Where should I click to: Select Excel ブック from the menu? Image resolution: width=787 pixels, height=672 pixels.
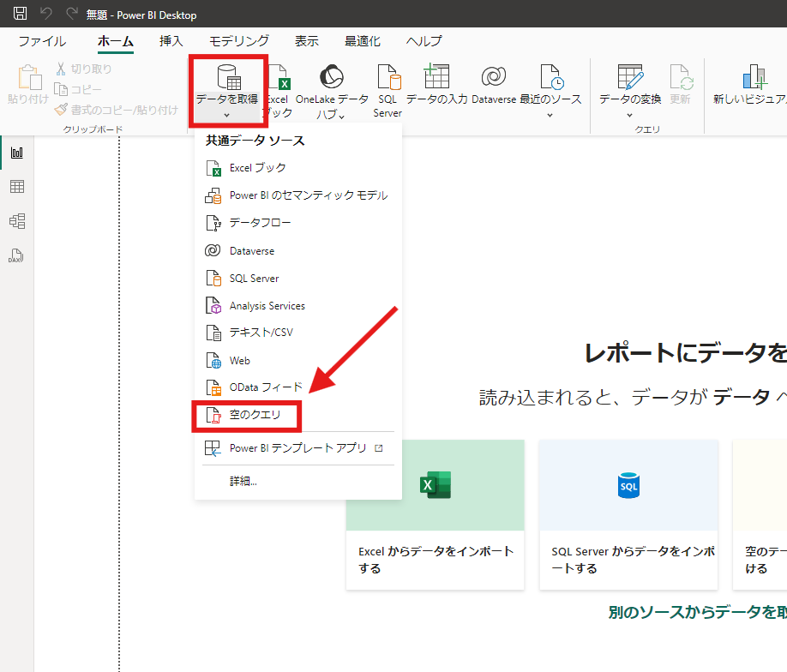(x=298, y=168)
